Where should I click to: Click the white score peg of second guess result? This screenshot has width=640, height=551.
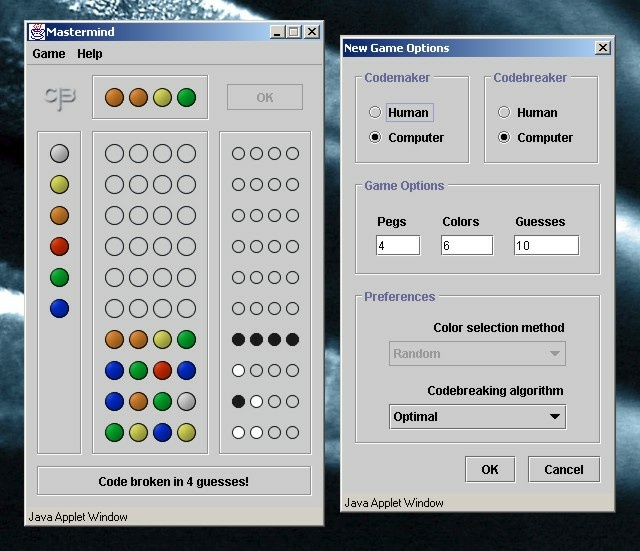click(x=238, y=371)
